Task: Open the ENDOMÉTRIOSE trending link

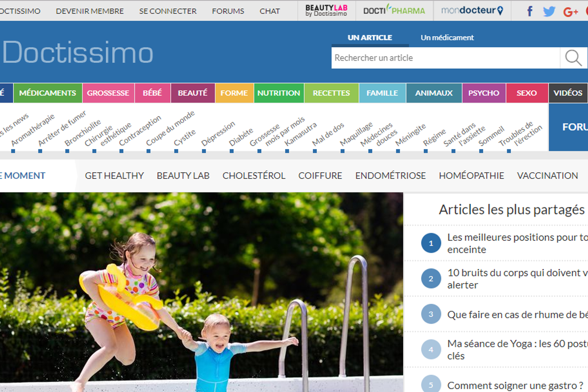Action: point(390,176)
